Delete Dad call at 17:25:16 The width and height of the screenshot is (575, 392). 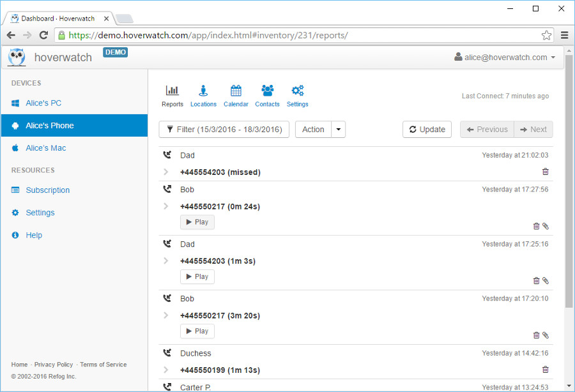point(536,281)
